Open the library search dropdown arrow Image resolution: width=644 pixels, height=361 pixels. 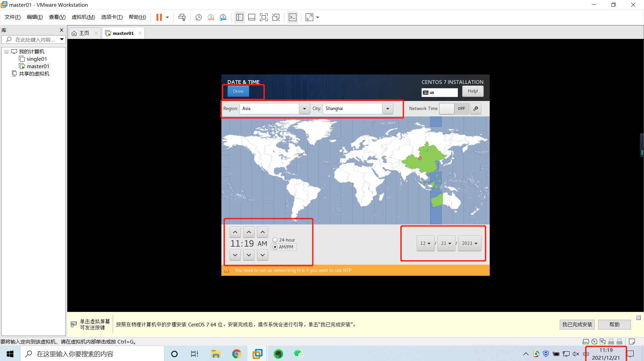(62, 40)
